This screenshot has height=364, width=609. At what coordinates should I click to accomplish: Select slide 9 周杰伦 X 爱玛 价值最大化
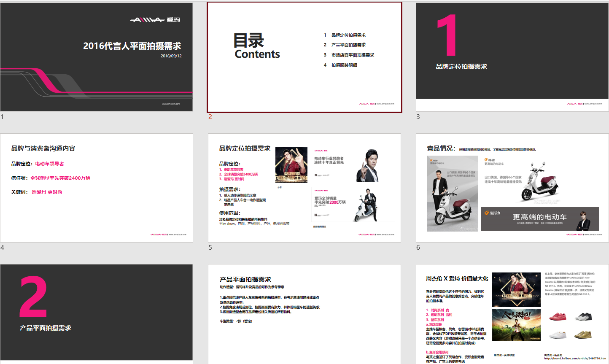point(512,314)
